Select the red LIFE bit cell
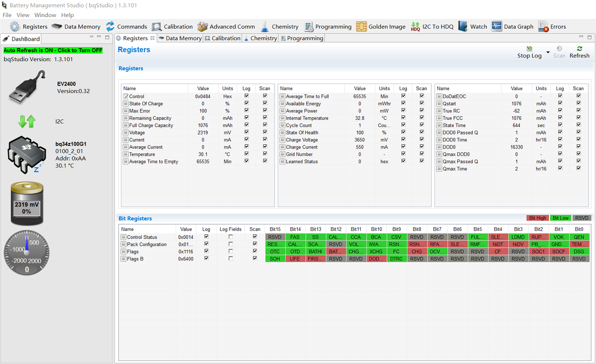Image resolution: width=596 pixels, height=364 pixels. point(295,259)
